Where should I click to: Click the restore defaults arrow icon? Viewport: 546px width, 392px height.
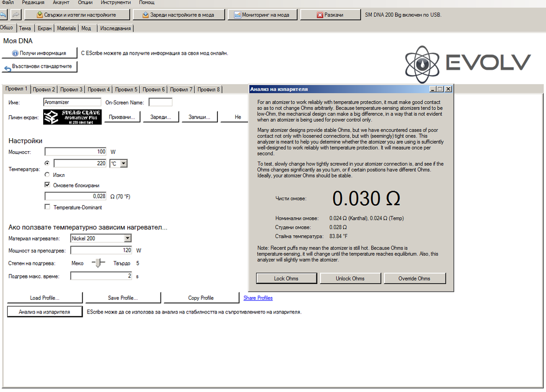(8, 68)
